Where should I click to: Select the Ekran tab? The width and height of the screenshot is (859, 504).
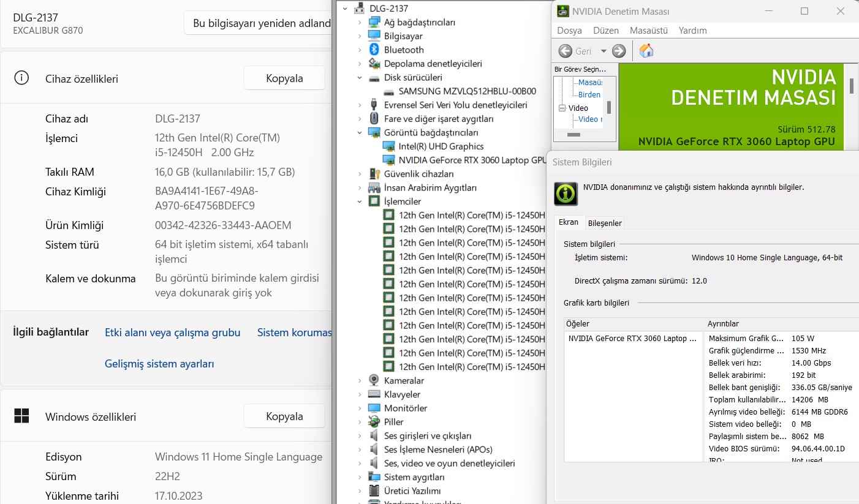coord(569,222)
